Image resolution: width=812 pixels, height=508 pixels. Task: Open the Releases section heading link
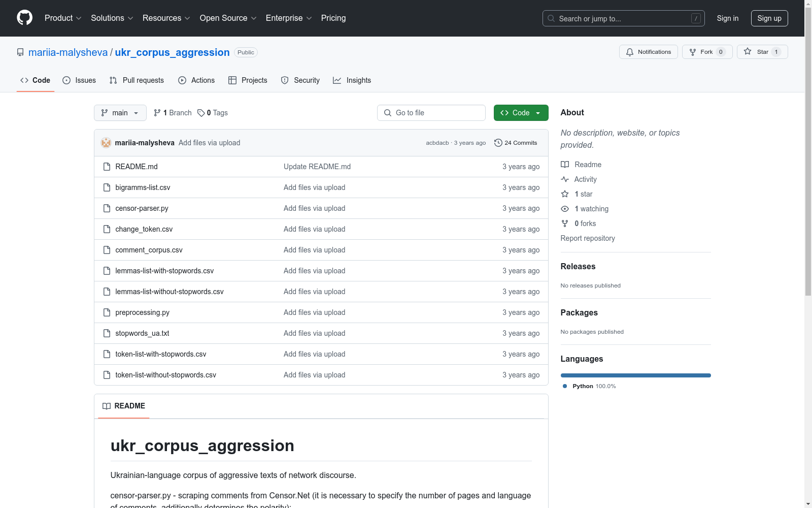pyautogui.click(x=578, y=266)
